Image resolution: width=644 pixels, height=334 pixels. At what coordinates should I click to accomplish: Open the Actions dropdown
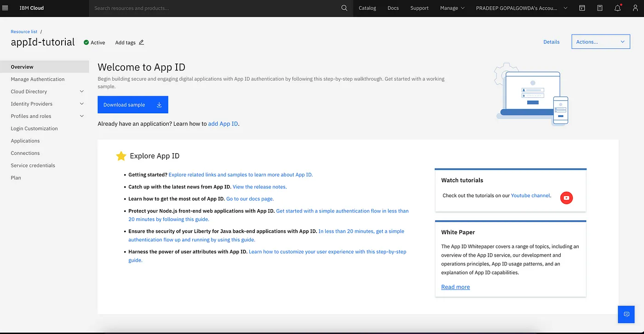point(600,42)
